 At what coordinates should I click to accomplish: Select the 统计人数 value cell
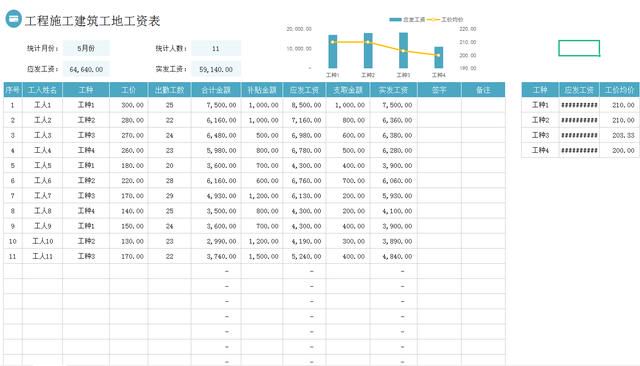(x=216, y=48)
